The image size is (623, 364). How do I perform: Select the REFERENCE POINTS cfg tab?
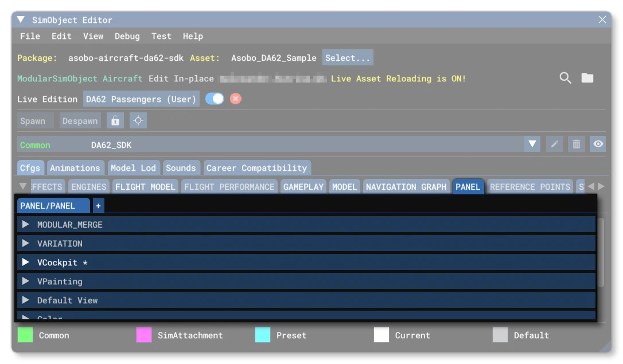point(530,186)
